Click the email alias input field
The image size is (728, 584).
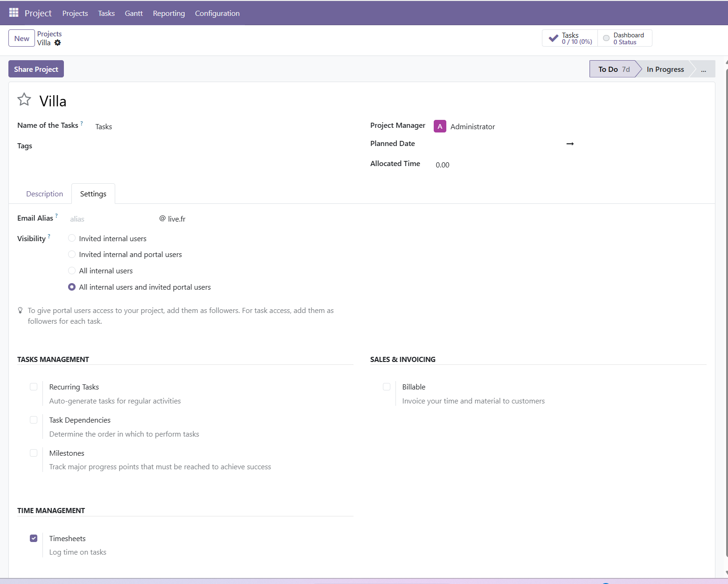112,219
